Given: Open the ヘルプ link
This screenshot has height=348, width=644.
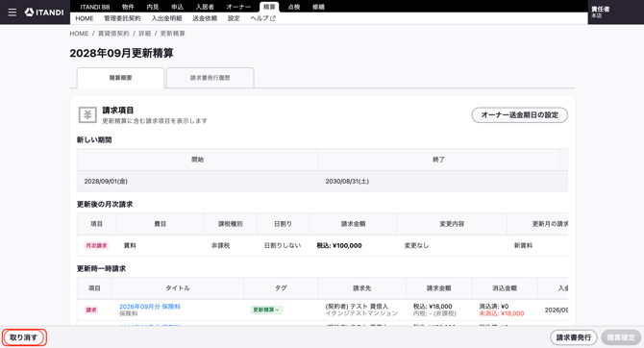Looking at the screenshot, I should [x=262, y=18].
